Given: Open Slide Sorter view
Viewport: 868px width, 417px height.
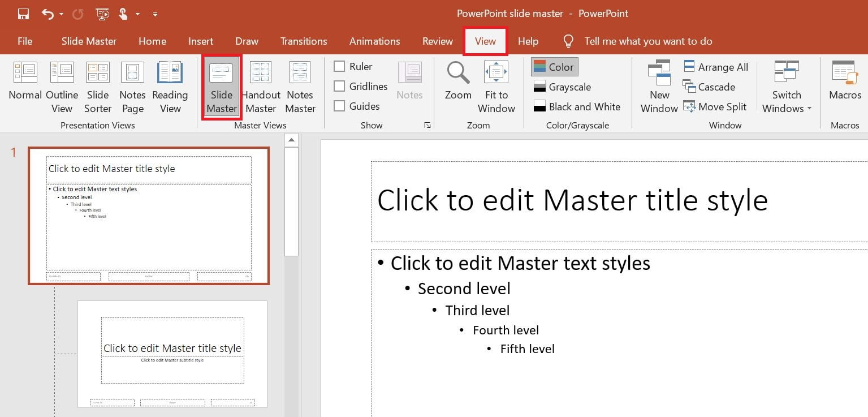Looking at the screenshot, I should point(98,87).
